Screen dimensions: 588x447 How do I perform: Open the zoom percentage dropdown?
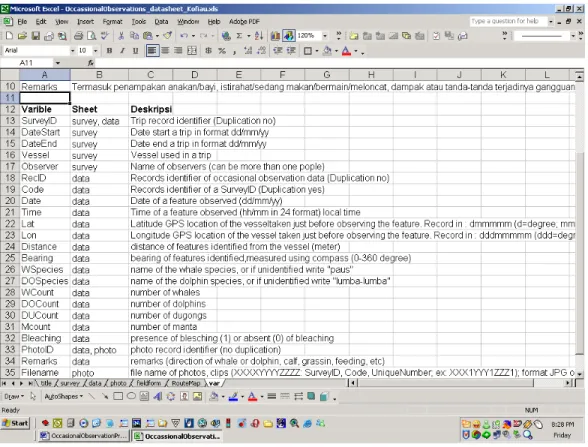(x=325, y=36)
